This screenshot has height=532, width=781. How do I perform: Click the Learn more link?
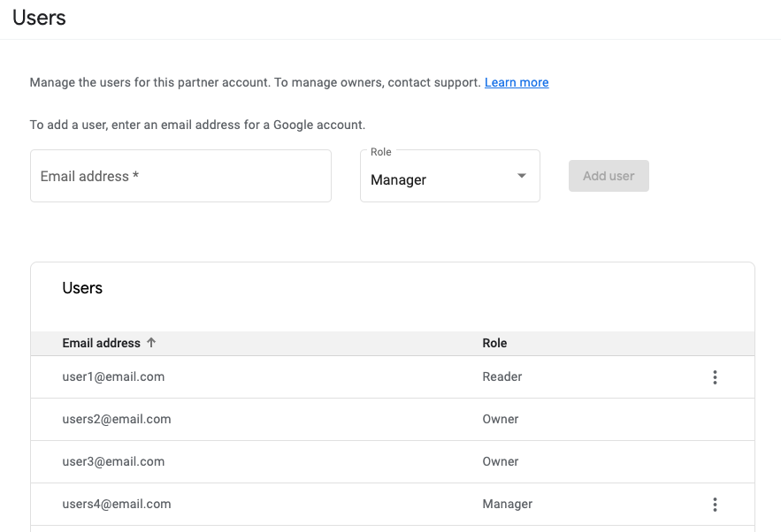[517, 82]
